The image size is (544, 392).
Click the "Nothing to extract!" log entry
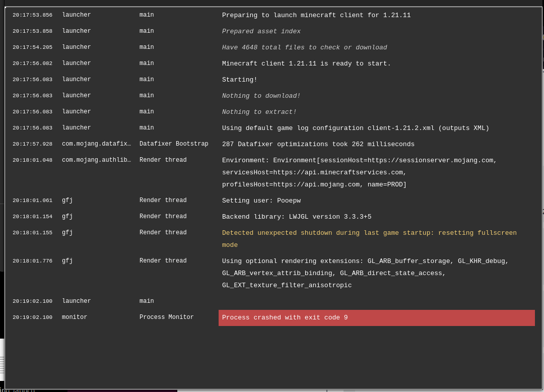click(259, 112)
